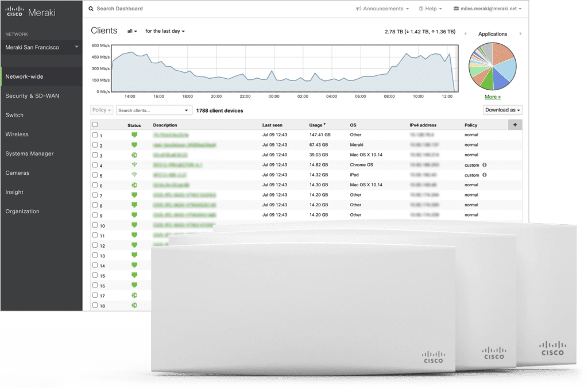Open the Announcements dropdown

click(x=382, y=9)
